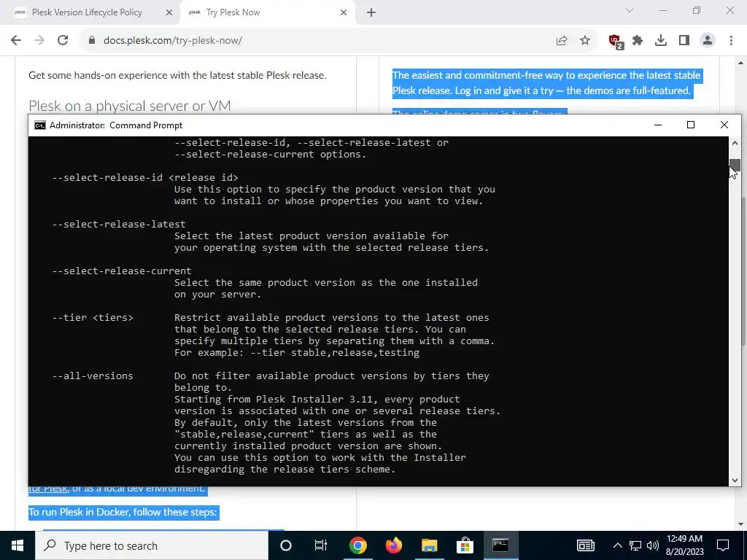Close the Command Prompt window

coord(724,125)
